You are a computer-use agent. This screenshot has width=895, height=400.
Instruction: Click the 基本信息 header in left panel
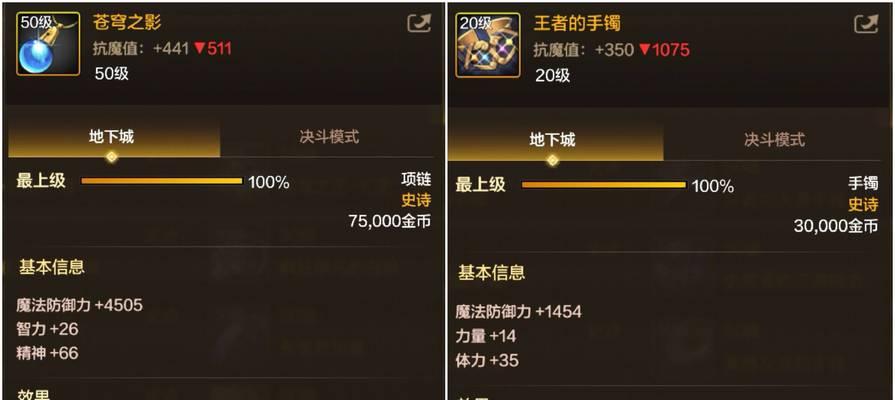[52, 267]
